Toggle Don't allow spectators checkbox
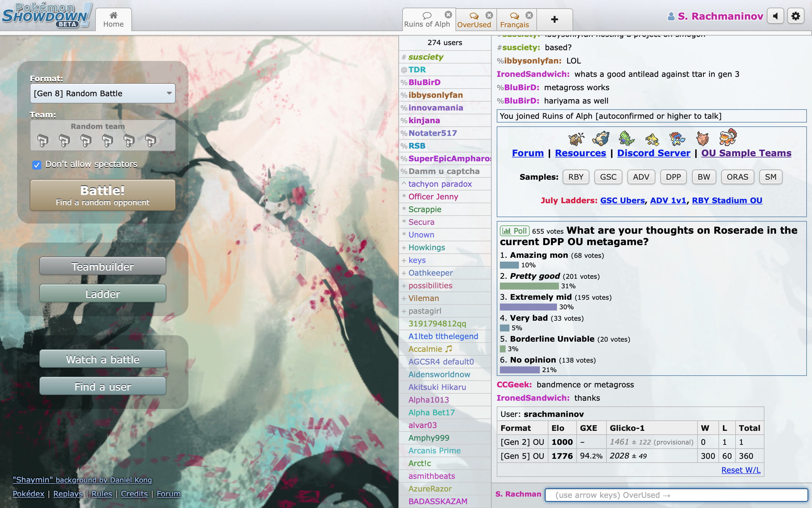 (x=37, y=165)
